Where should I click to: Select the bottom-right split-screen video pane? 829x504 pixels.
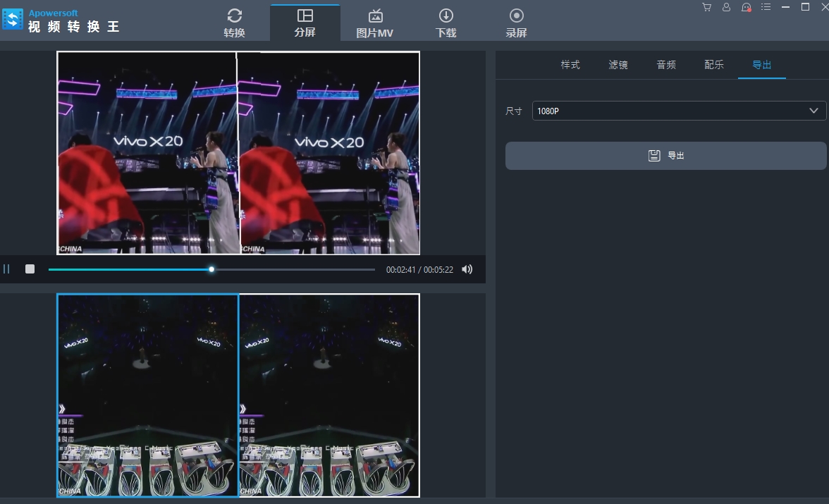329,395
